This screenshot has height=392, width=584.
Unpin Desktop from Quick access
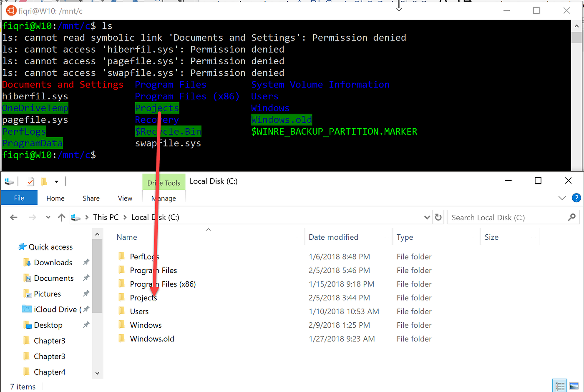(x=86, y=325)
